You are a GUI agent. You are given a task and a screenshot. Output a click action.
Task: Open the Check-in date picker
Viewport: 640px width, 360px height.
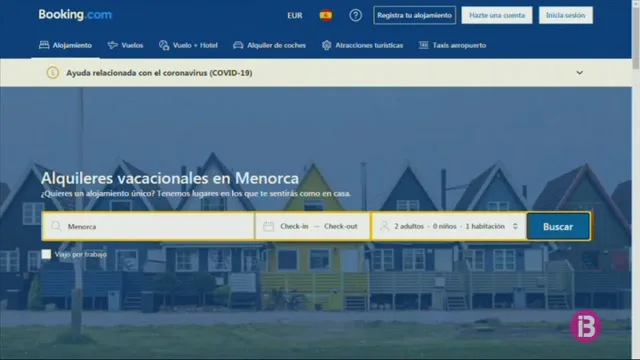point(294,226)
